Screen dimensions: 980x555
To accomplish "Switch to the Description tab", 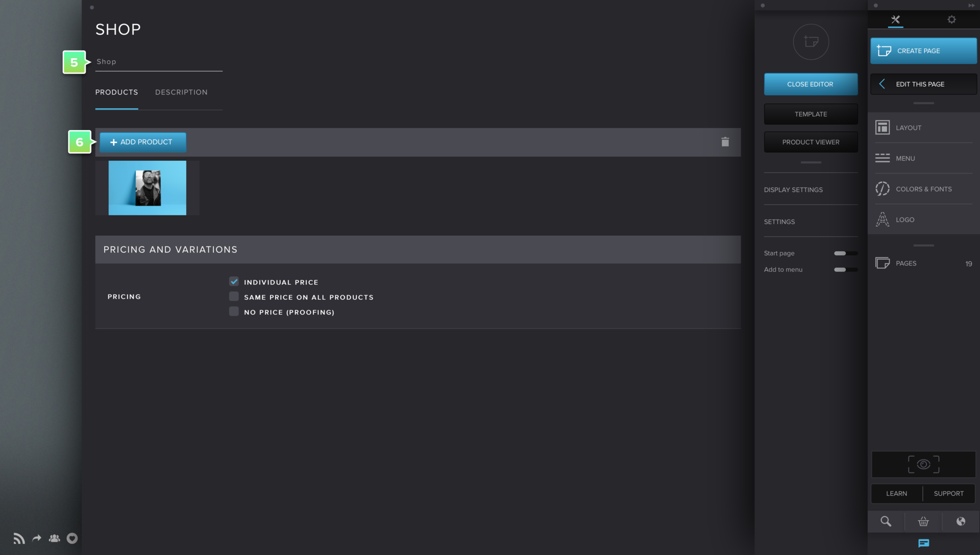I will click(x=181, y=92).
